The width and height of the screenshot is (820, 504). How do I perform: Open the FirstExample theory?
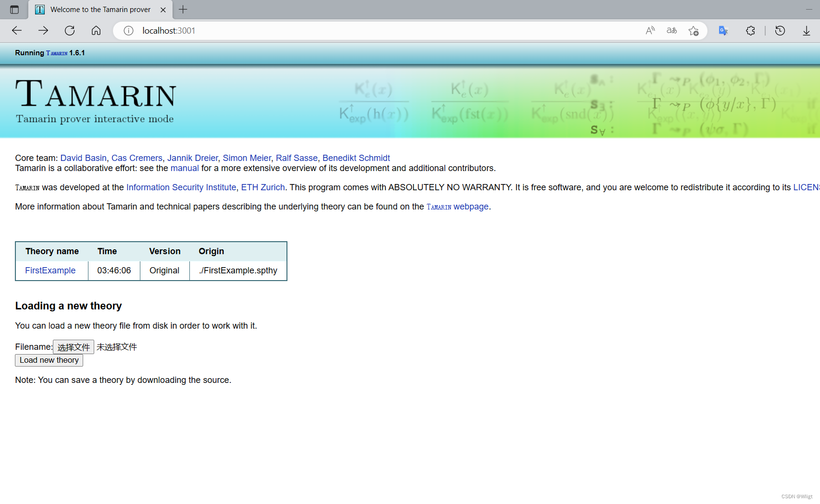tap(50, 270)
